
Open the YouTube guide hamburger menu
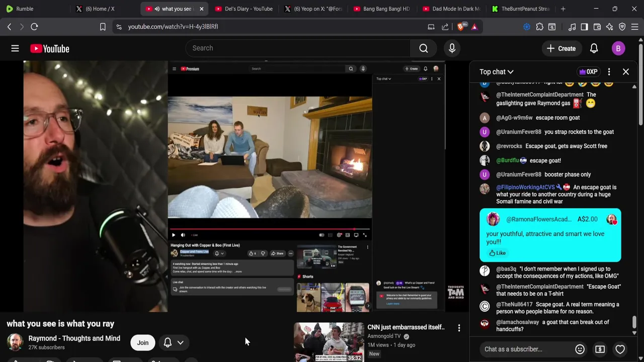pyautogui.click(x=15, y=48)
